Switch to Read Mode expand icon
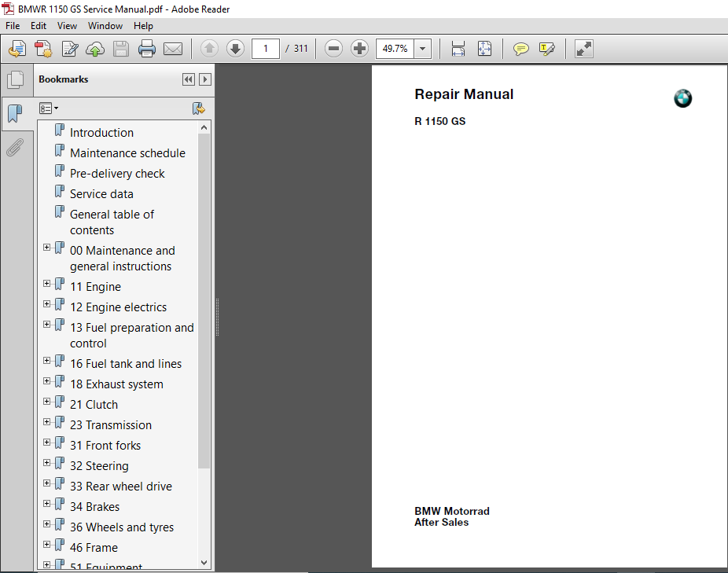 coord(583,48)
